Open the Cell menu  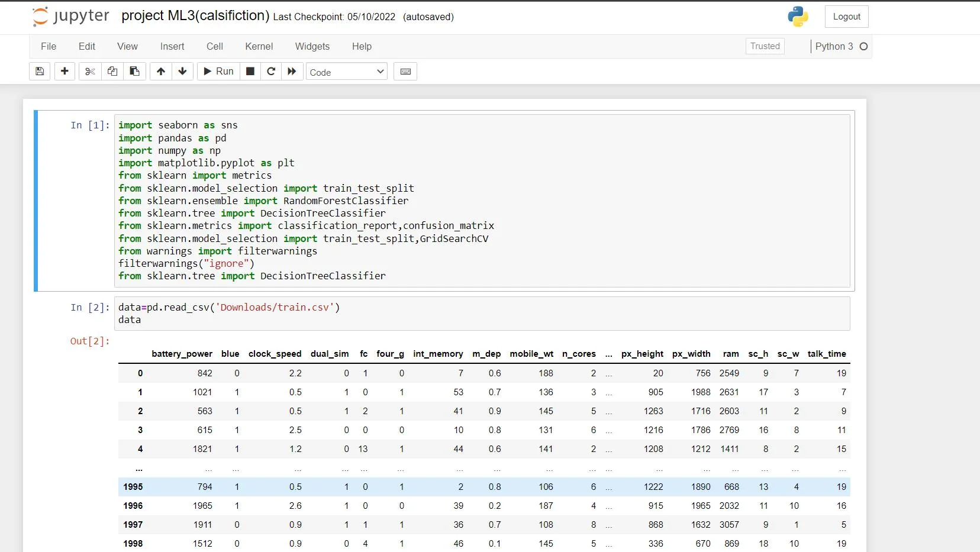click(x=214, y=47)
